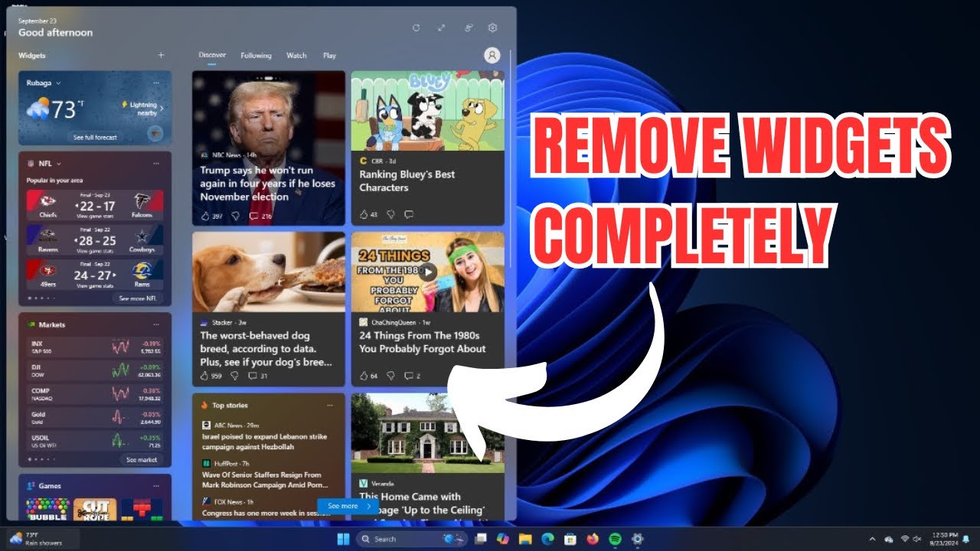Expand Lightning nearby alert chevron

click(x=162, y=108)
